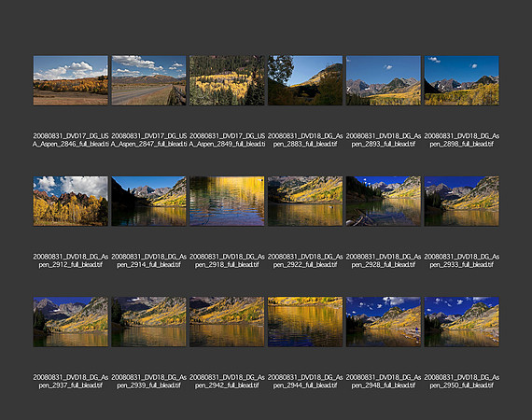
Task: Select the pen_2942 thumbnail
Action: coord(227,322)
